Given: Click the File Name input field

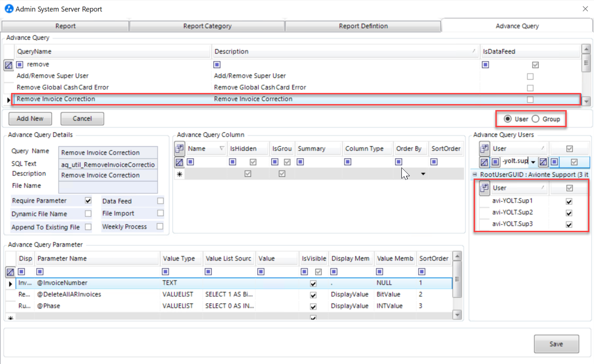Looking at the screenshot, I should pos(108,186).
